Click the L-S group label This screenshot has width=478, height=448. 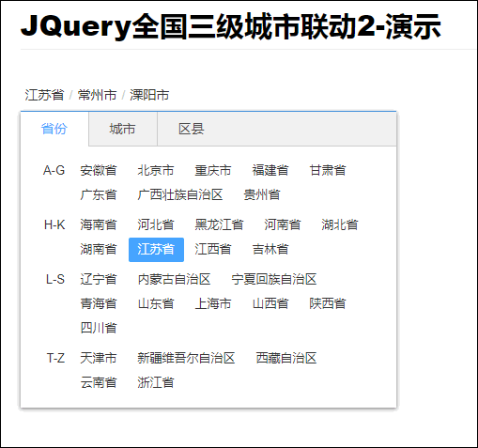point(55,279)
